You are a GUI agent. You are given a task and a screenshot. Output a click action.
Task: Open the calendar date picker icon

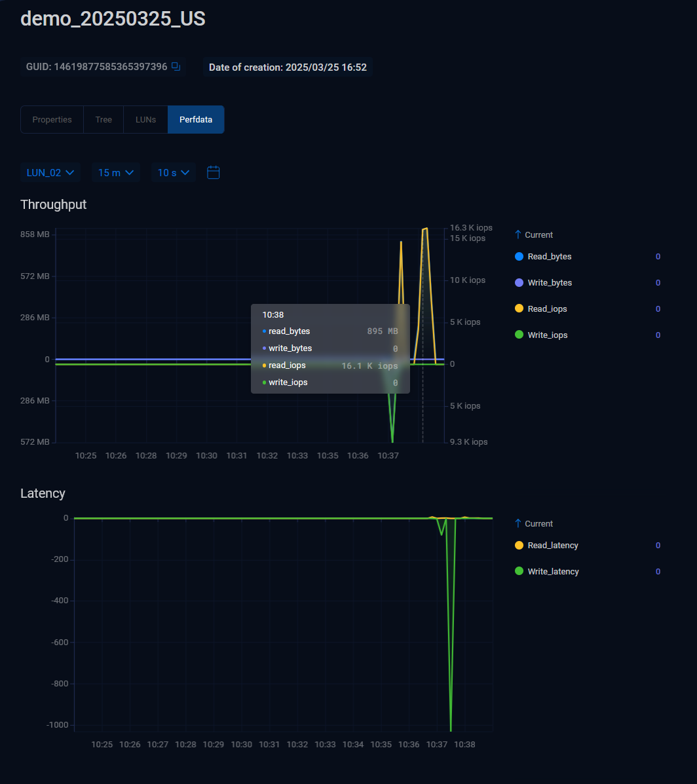tap(214, 172)
